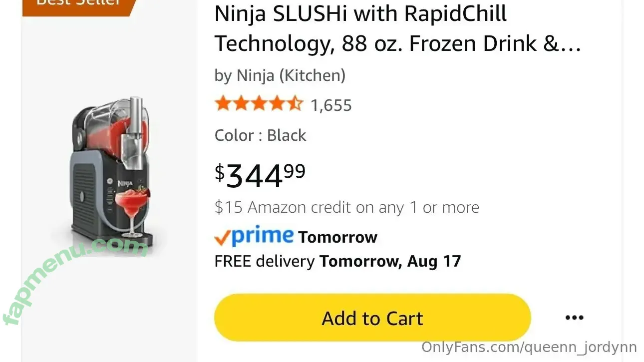
Task: Select the Color : Black label
Action: pos(260,135)
